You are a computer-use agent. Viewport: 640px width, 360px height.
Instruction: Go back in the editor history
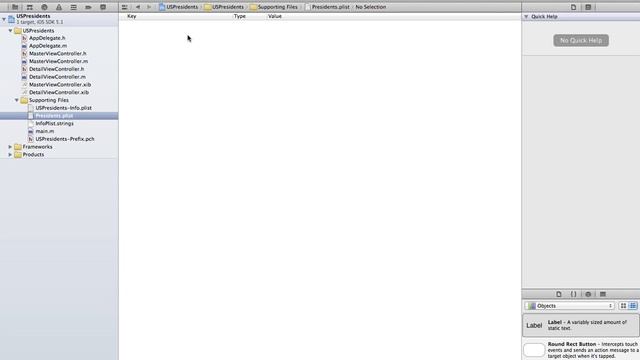138,7
